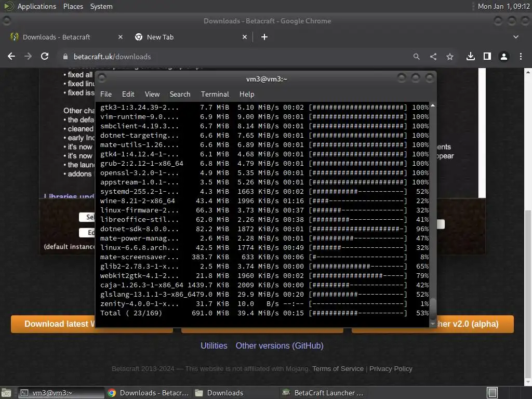The width and height of the screenshot is (532, 399).
Task: Click Download latest orange button
Action: (x=54, y=324)
